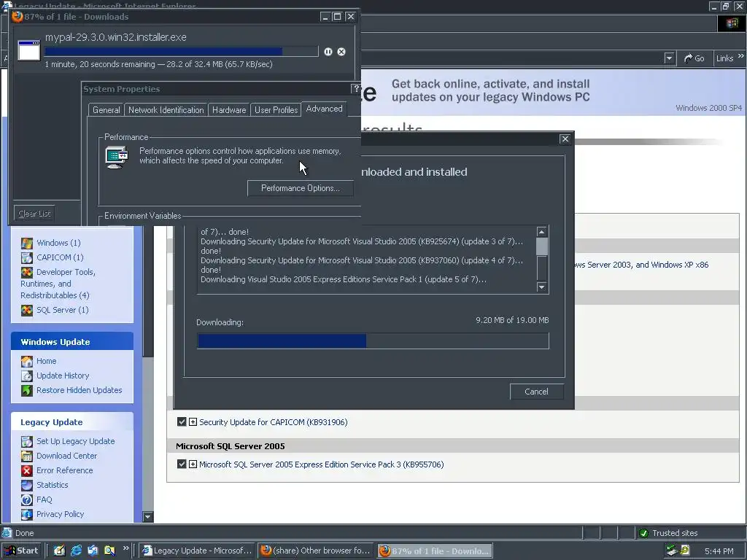Click the mypal-29.3.0.win32.installer.exe file icon
The width and height of the screenshot is (747, 560).
pyautogui.click(x=29, y=50)
